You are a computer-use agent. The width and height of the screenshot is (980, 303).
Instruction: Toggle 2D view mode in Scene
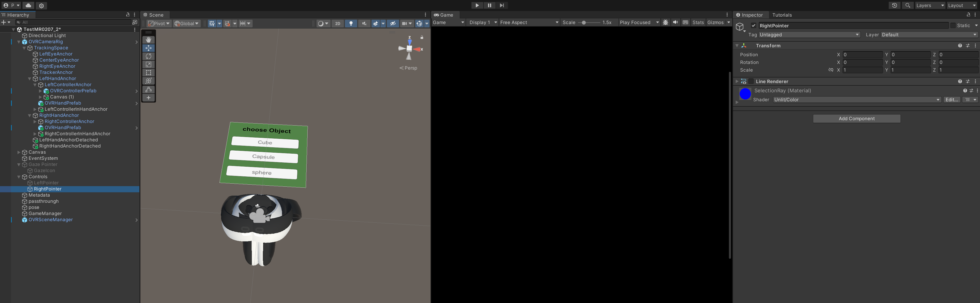tap(337, 24)
